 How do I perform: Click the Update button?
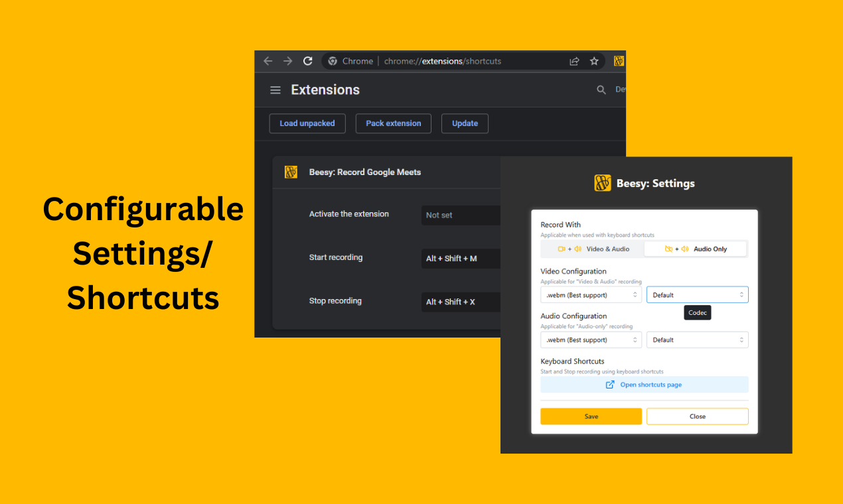tap(465, 123)
